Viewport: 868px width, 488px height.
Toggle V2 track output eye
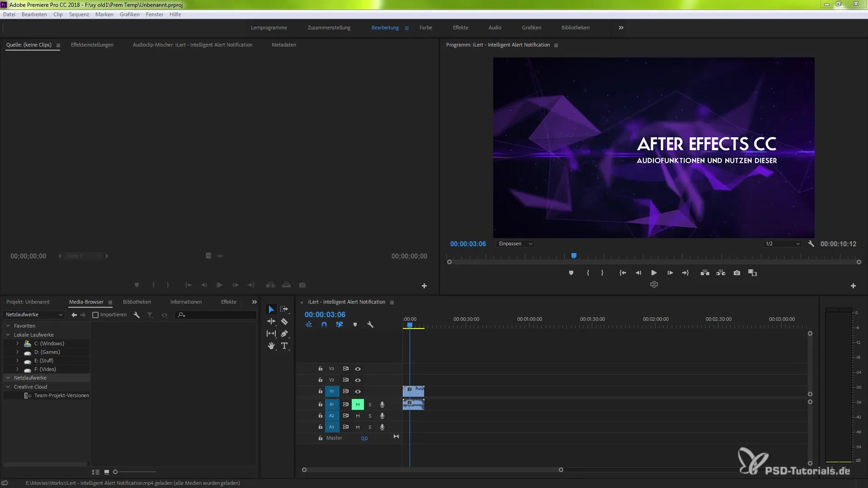pos(358,380)
